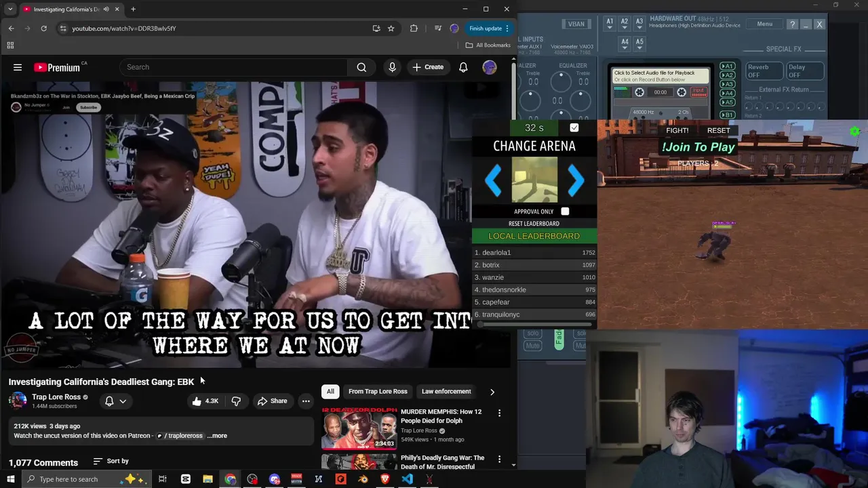Dislike the video with the thumbs down
This screenshot has height=488, width=868.
coord(236,401)
